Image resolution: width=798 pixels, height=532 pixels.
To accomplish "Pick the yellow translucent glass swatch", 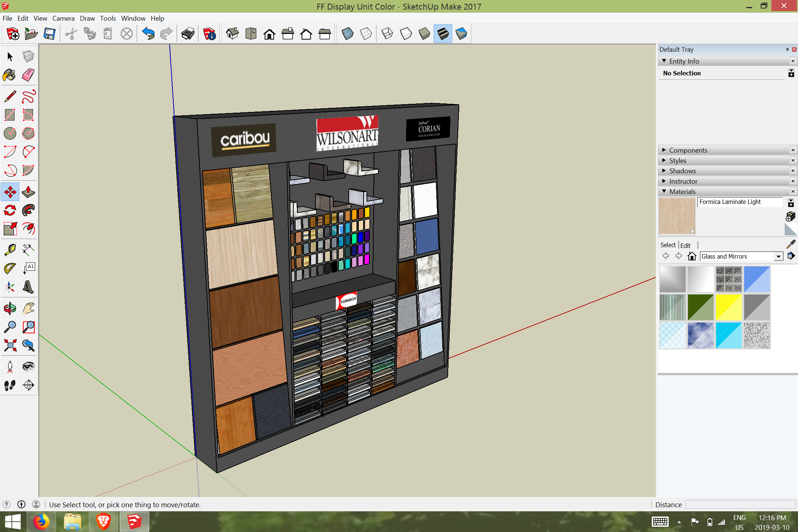I will [729, 307].
